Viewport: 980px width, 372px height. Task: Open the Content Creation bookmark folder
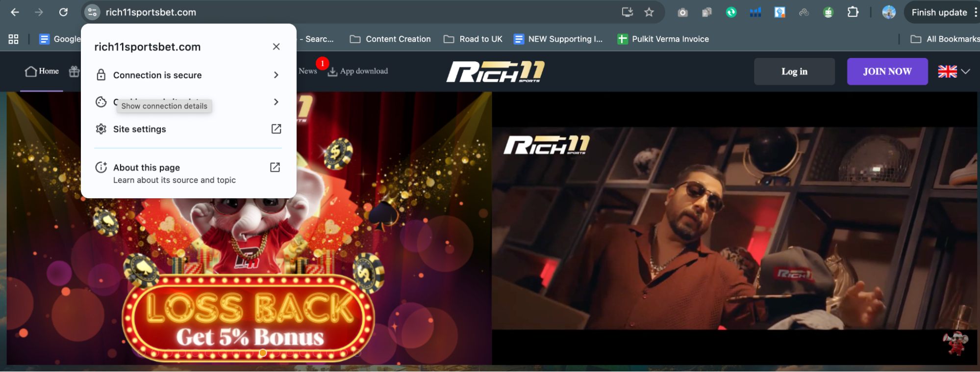coord(390,39)
